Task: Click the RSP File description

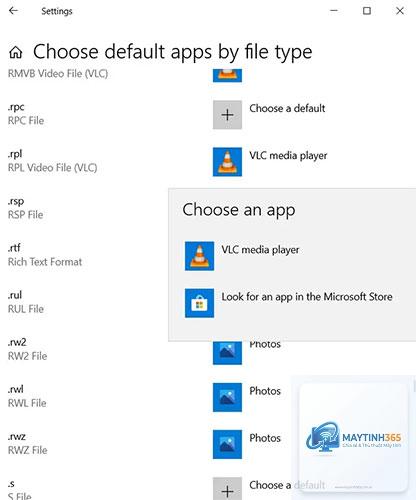Action: pos(26,215)
